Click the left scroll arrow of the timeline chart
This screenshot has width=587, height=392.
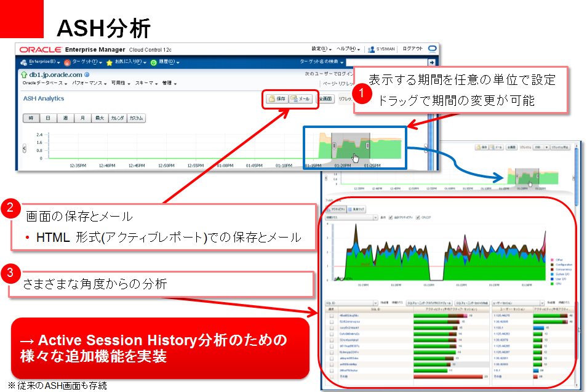pos(25,148)
